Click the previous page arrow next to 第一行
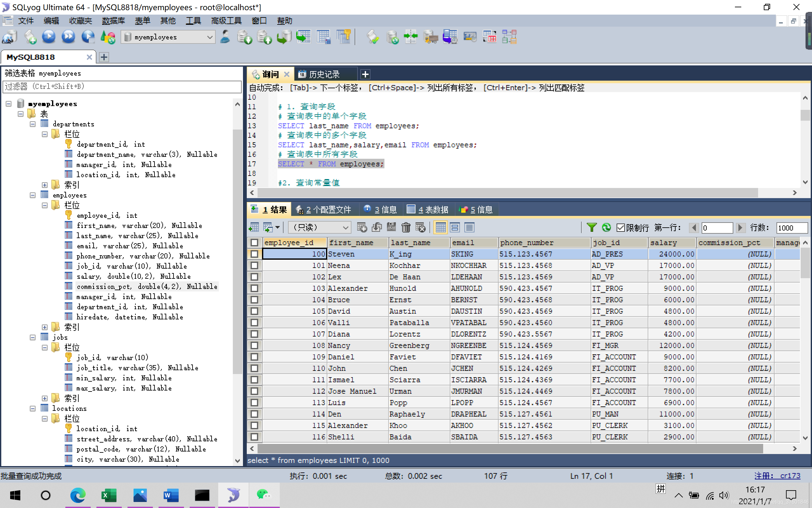The width and height of the screenshot is (812, 508). pos(694,228)
